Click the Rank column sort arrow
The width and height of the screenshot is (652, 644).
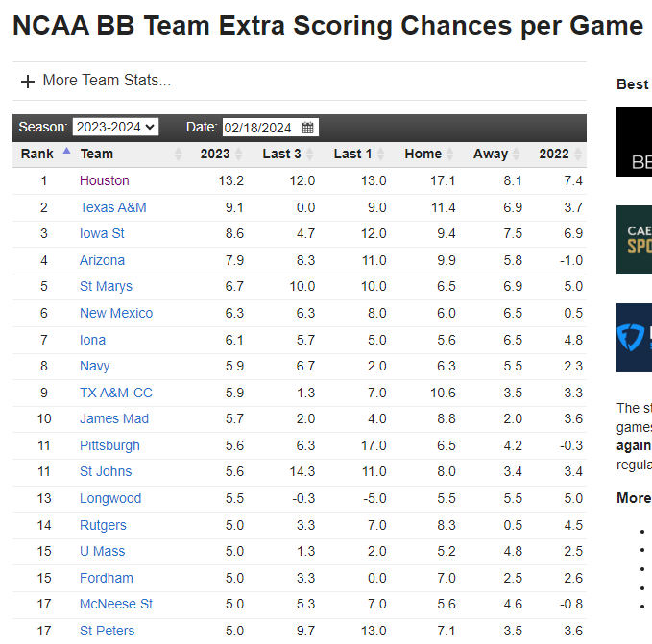coord(66,151)
